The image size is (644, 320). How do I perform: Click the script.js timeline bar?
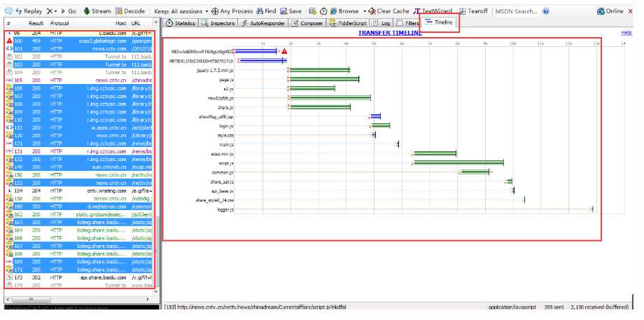(x=458, y=162)
